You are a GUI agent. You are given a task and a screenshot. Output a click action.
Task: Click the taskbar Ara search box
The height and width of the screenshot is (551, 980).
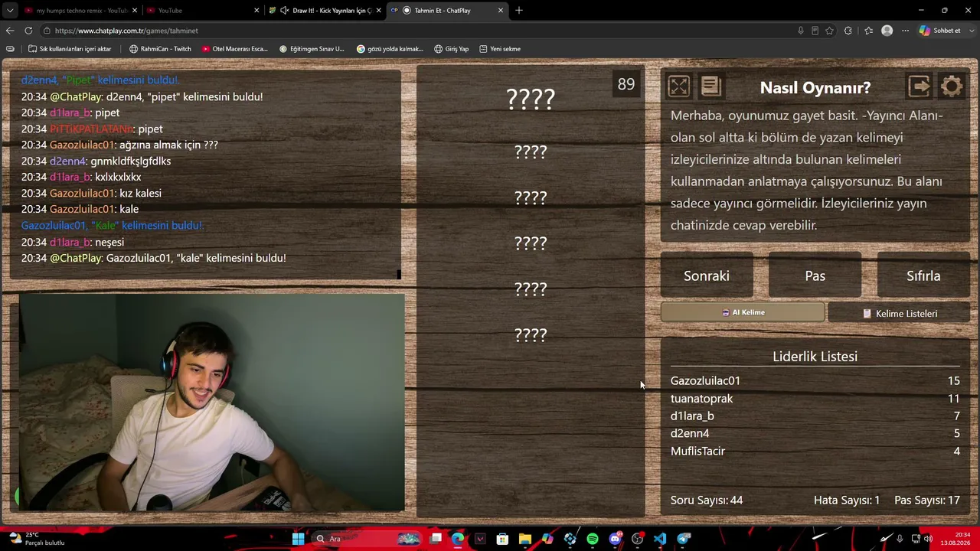pyautogui.click(x=367, y=539)
